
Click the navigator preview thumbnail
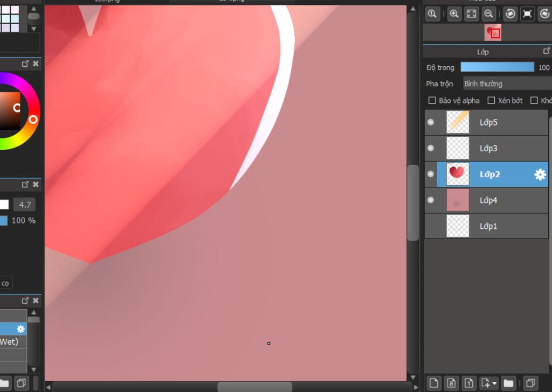click(x=493, y=33)
